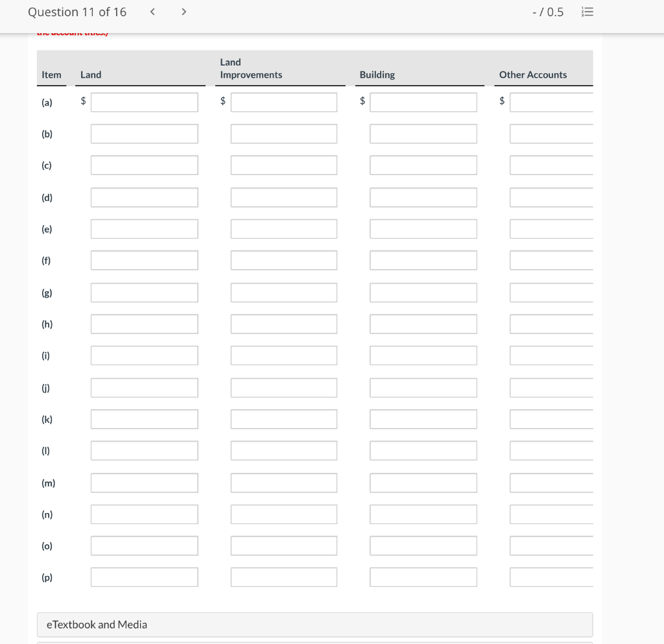The width and height of the screenshot is (664, 644).
Task: Click the Land Improvements field for item (h)
Action: pyautogui.click(x=284, y=324)
